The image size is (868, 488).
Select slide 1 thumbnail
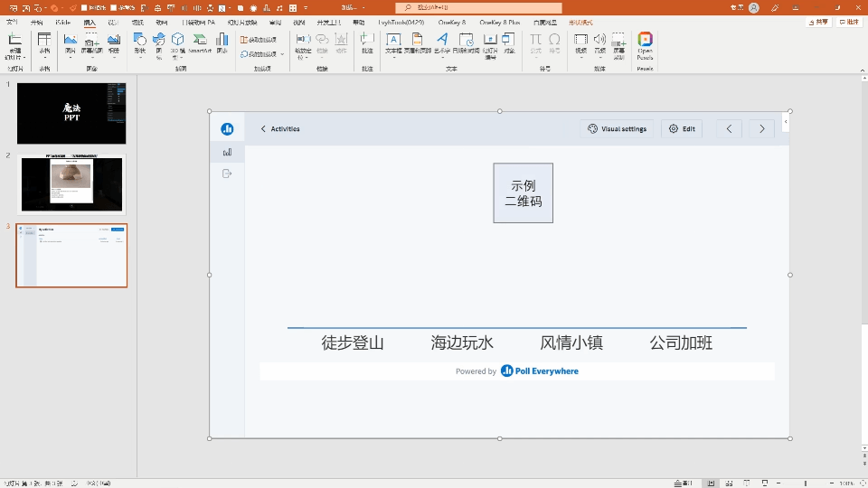point(71,114)
